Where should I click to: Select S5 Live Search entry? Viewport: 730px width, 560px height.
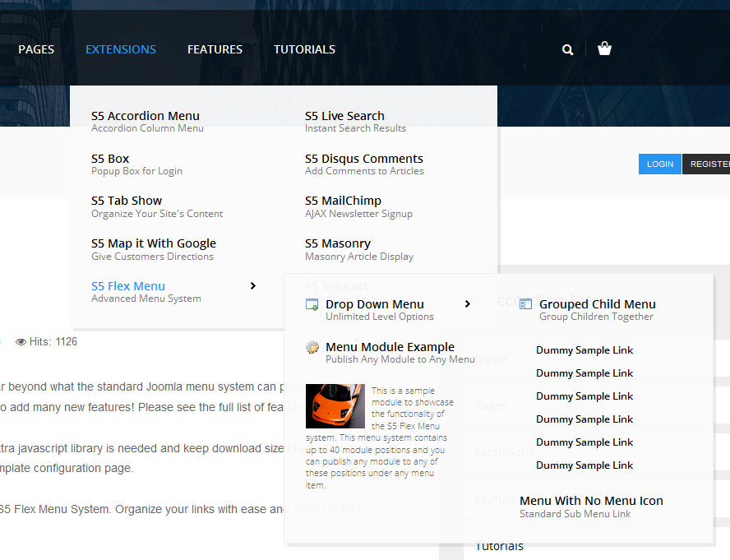[x=344, y=116]
